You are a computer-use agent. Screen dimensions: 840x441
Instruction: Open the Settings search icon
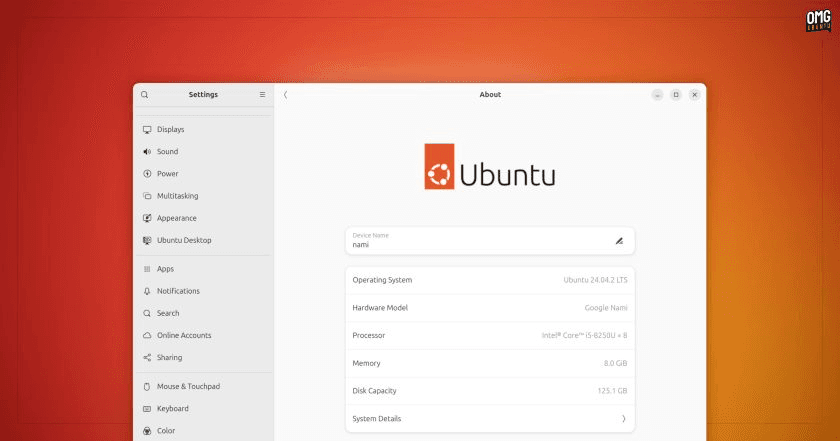(x=145, y=95)
